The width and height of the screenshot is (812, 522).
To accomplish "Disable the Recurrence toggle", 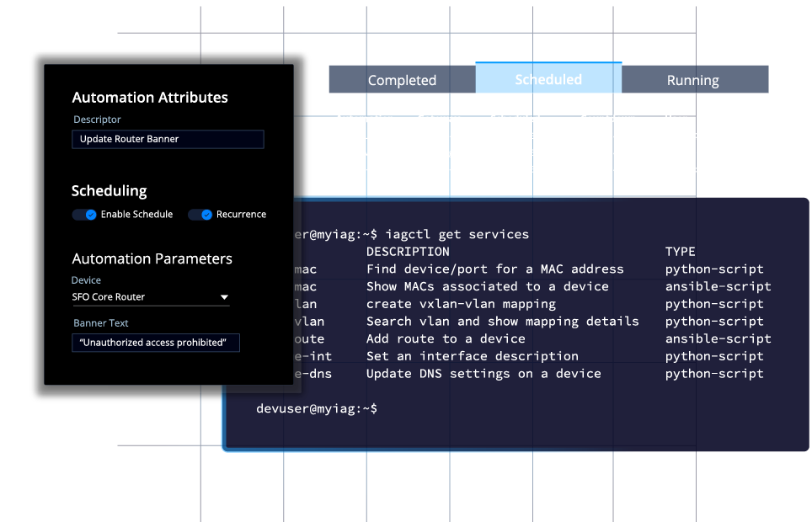I will pos(200,214).
